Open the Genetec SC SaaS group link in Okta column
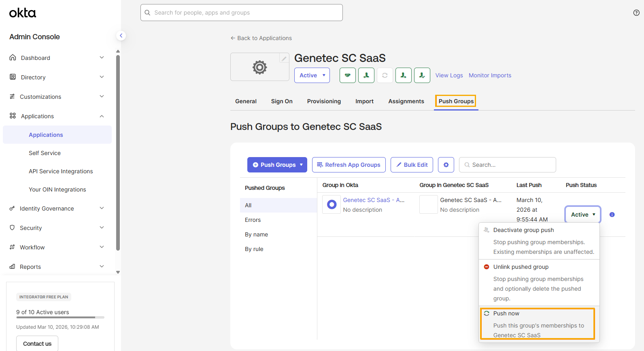Screen dimensions: 644x351 click(x=374, y=200)
